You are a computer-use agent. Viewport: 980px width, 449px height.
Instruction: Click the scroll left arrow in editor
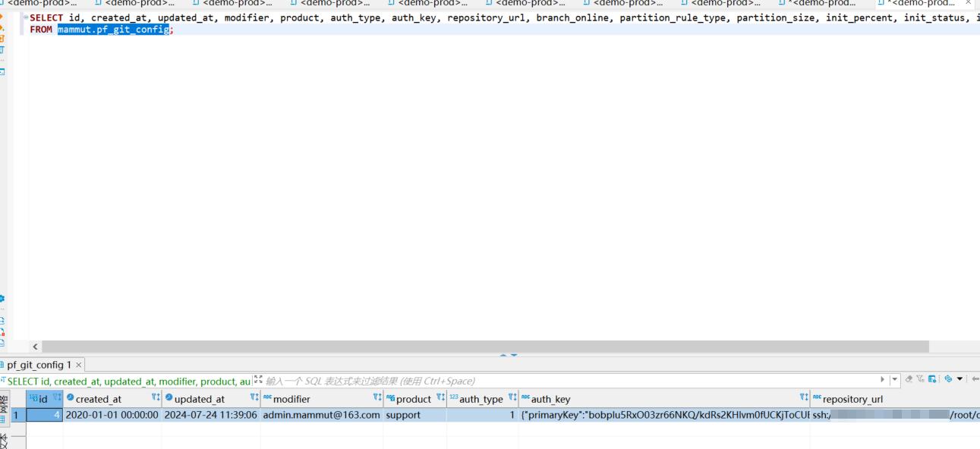(x=35, y=347)
